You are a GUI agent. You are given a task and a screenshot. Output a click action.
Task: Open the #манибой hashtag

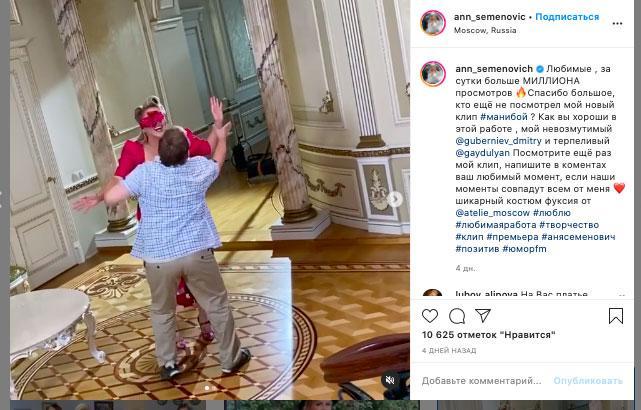coord(504,117)
